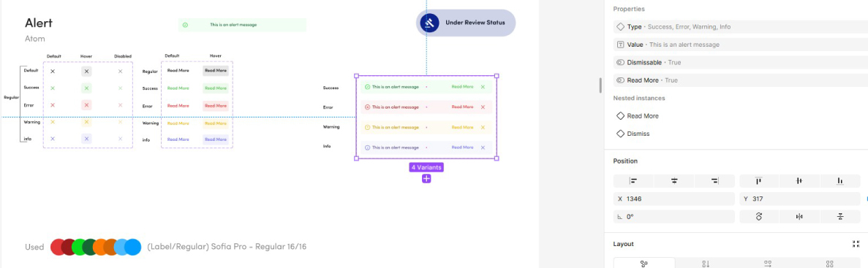Select Error row Hover X dismiss icon
868x268 pixels.
[86, 105]
